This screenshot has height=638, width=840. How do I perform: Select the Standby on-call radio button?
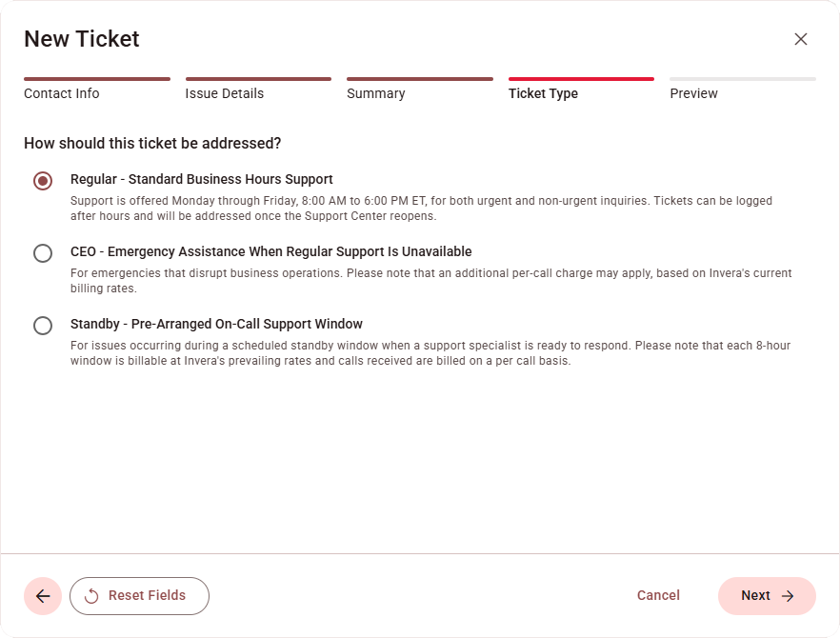(x=43, y=326)
